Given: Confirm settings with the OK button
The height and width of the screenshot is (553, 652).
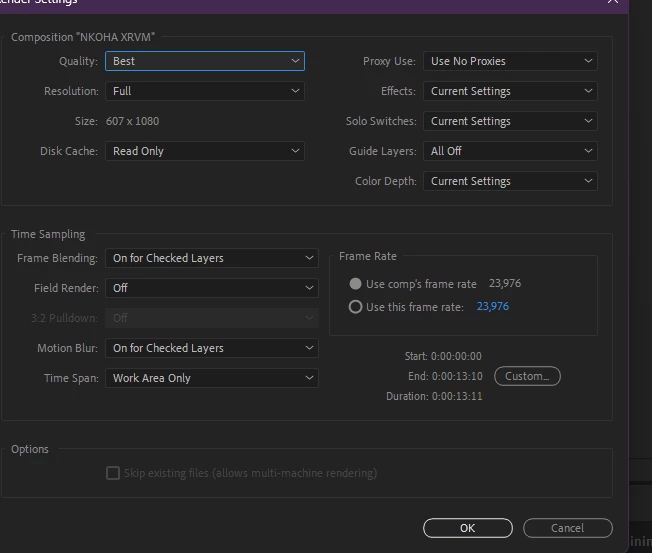Looking at the screenshot, I should (x=468, y=528).
